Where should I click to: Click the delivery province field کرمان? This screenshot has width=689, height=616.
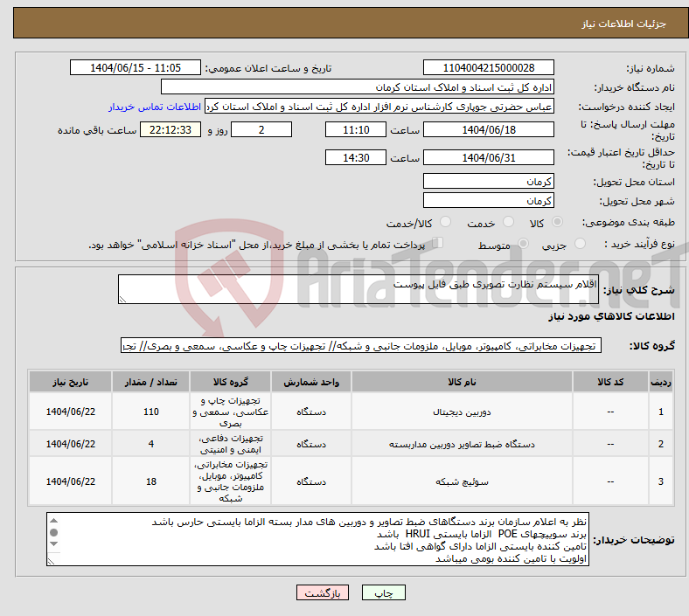pyautogui.click(x=489, y=182)
